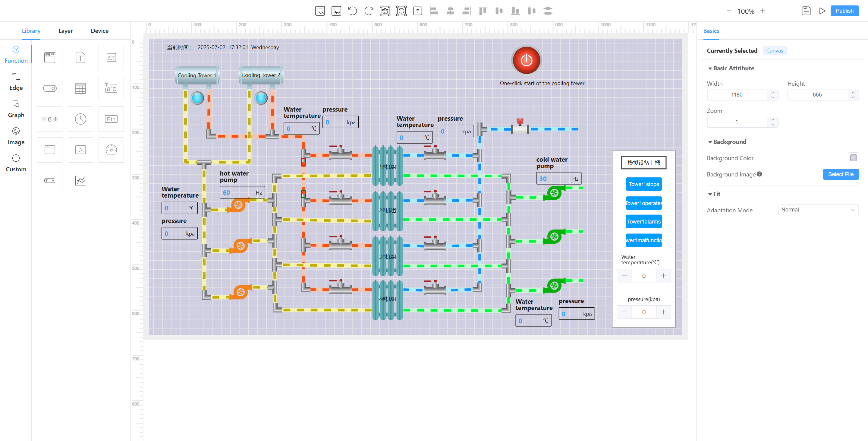The height and width of the screenshot is (441, 868).
Task: Click the Publish button
Action: coord(844,11)
